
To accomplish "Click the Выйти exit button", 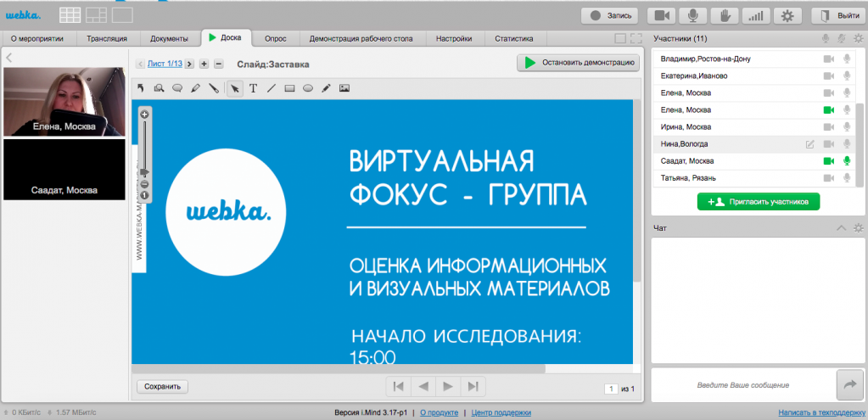I will pos(839,16).
